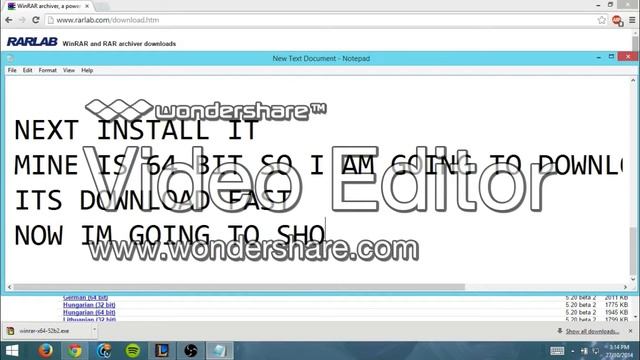
Task: Open touch keyboard tray icon
Action: pos(557,351)
